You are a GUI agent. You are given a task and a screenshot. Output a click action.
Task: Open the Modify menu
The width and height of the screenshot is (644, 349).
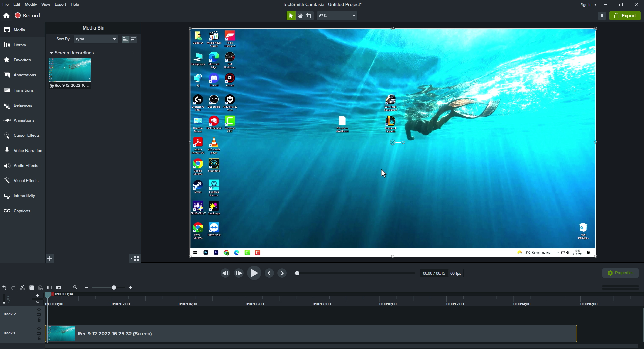(31, 4)
